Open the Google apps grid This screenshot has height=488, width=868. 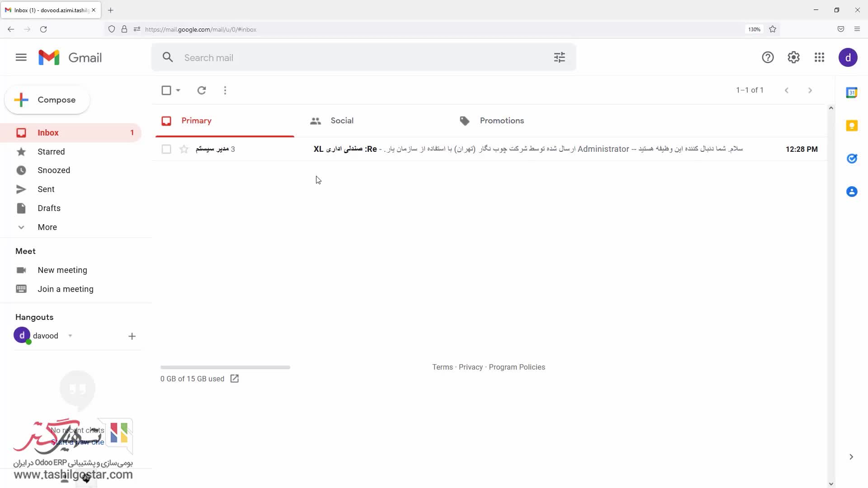pos(819,57)
